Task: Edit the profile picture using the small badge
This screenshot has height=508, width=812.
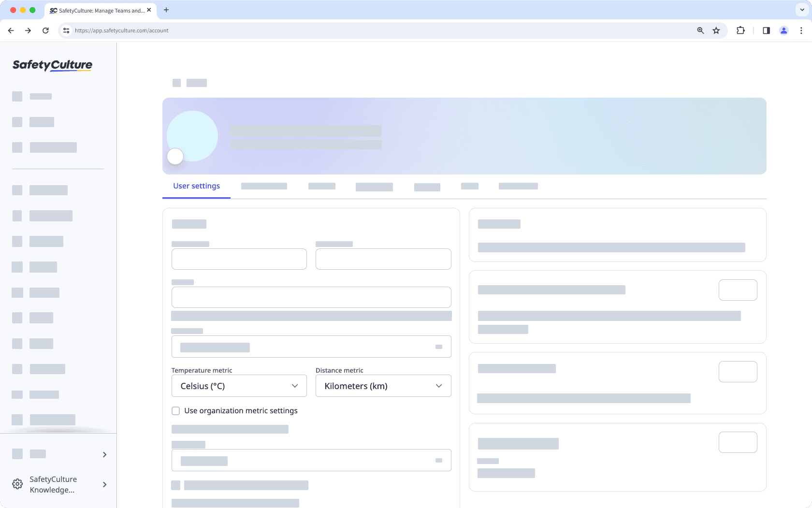Action: [x=175, y=156]
